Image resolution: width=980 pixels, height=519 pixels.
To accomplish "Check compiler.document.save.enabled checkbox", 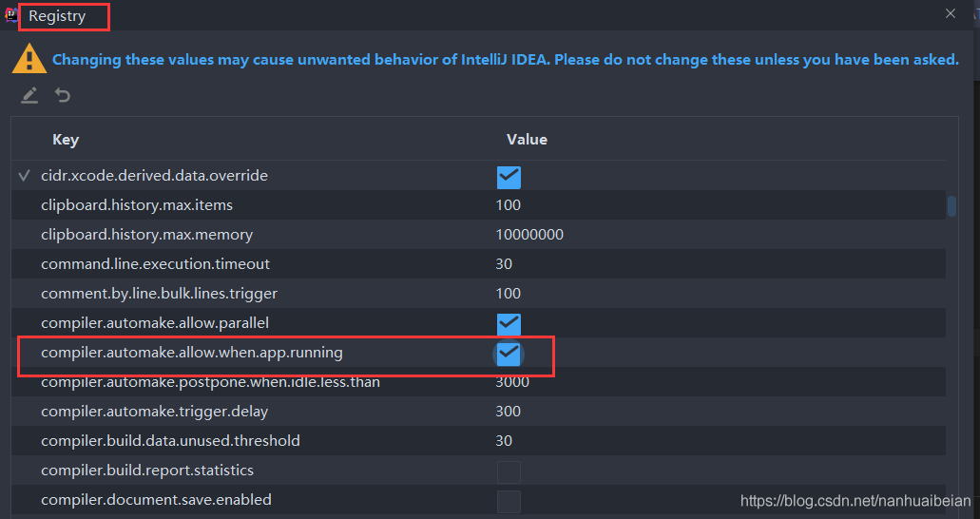I will [x=509, y=501].
